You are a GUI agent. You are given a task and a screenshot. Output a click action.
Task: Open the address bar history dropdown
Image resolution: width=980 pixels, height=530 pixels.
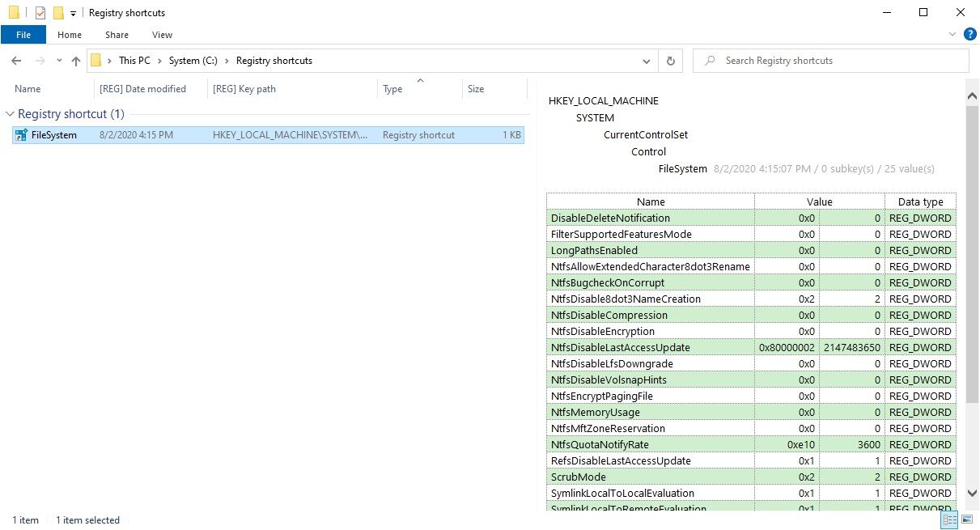(x=646, y=60)
